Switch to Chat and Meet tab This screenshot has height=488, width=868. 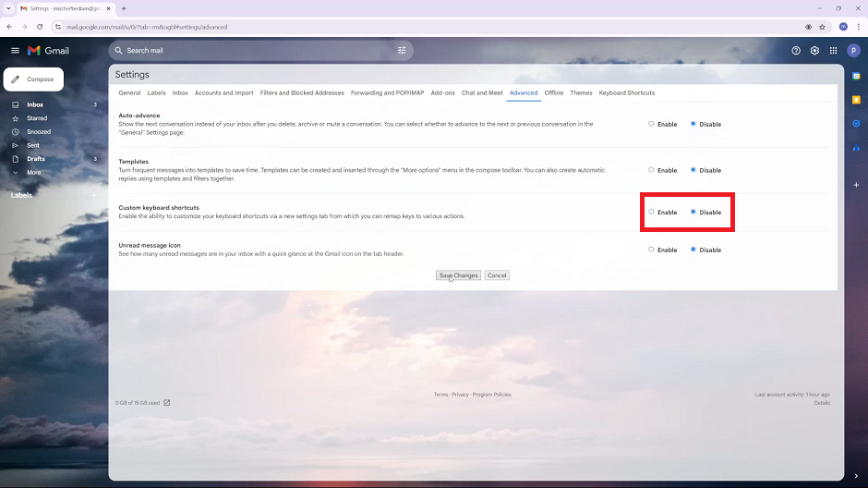click(482, 93)
